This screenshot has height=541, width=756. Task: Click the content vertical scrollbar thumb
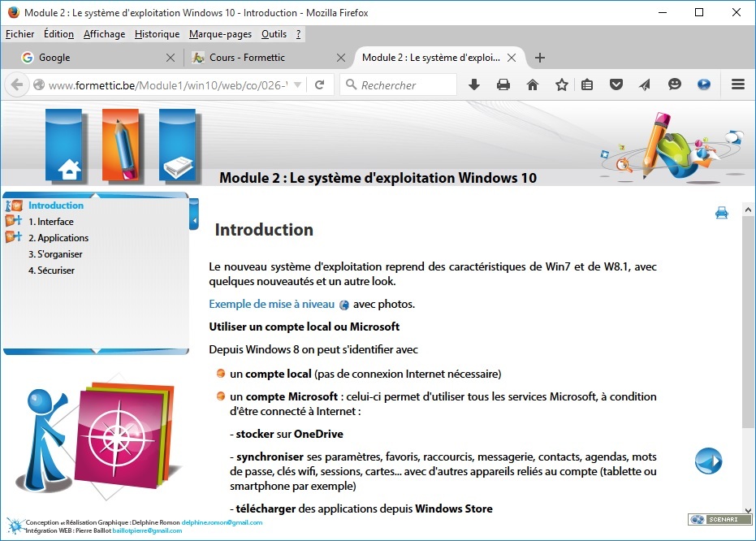pos(747,322)
